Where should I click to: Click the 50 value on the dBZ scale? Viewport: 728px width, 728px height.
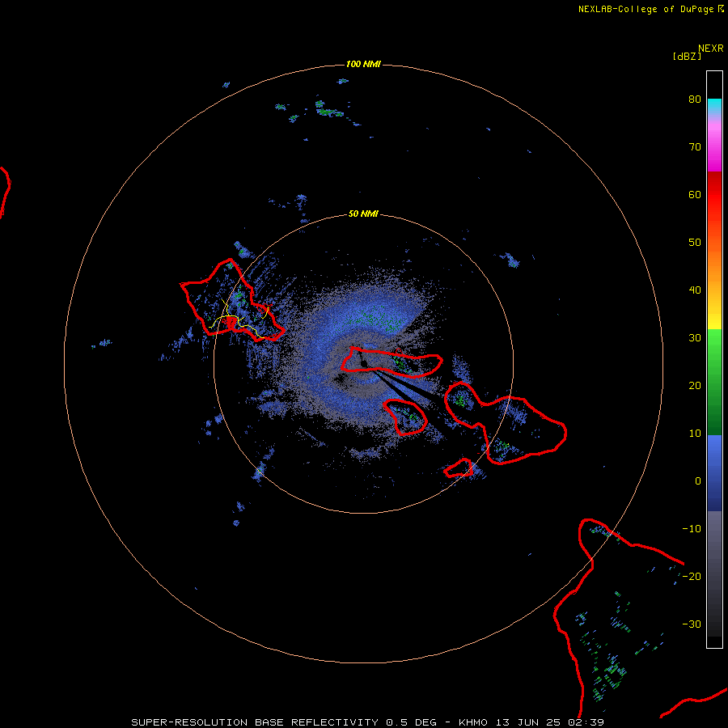[x=695, y=243]
